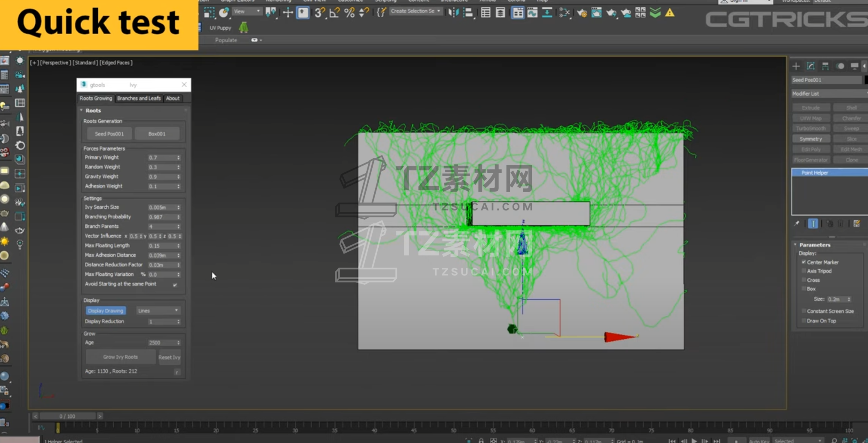
Task: Open the Curve Editor icon
Action: click(532, 13)
